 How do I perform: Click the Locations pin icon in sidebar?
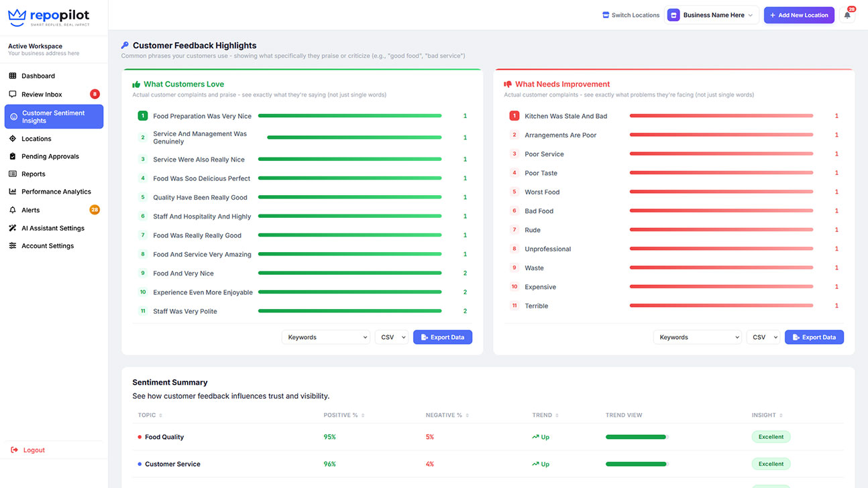(13, 139)
